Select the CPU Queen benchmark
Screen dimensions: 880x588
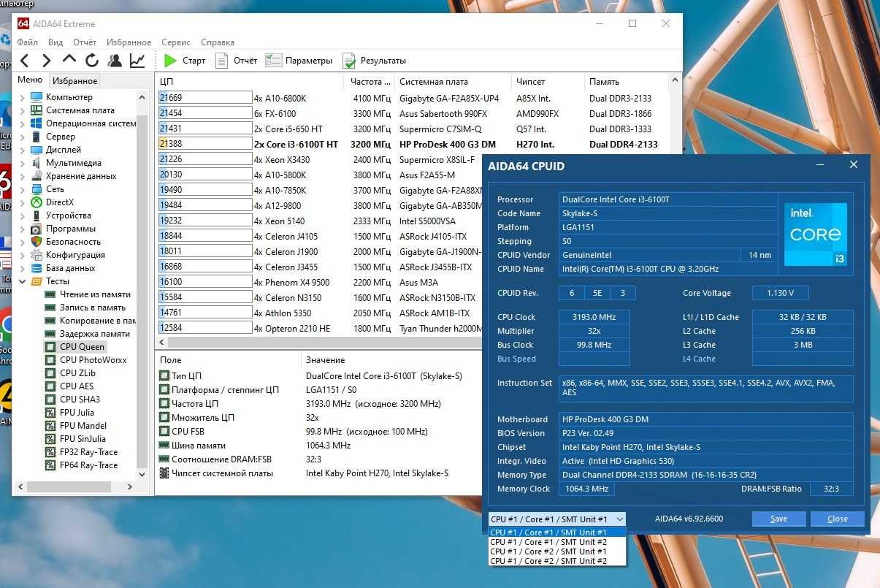coord(75,347)
